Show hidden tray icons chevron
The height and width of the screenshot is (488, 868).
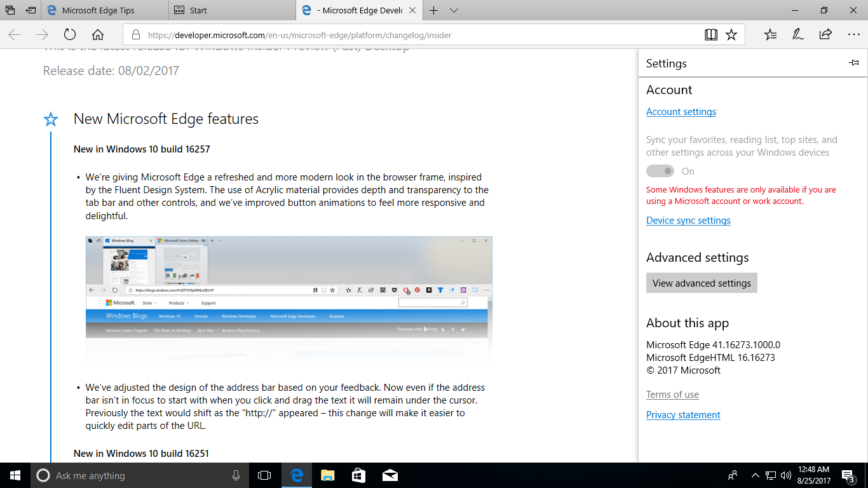[755, 475]
